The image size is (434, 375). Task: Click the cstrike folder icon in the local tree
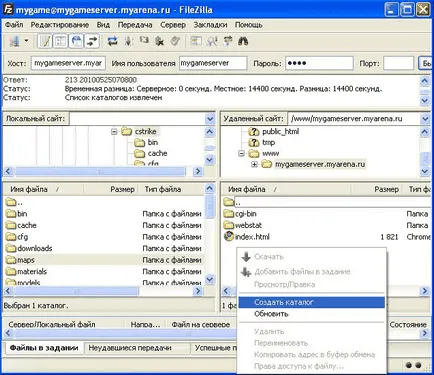pos(127,131)
